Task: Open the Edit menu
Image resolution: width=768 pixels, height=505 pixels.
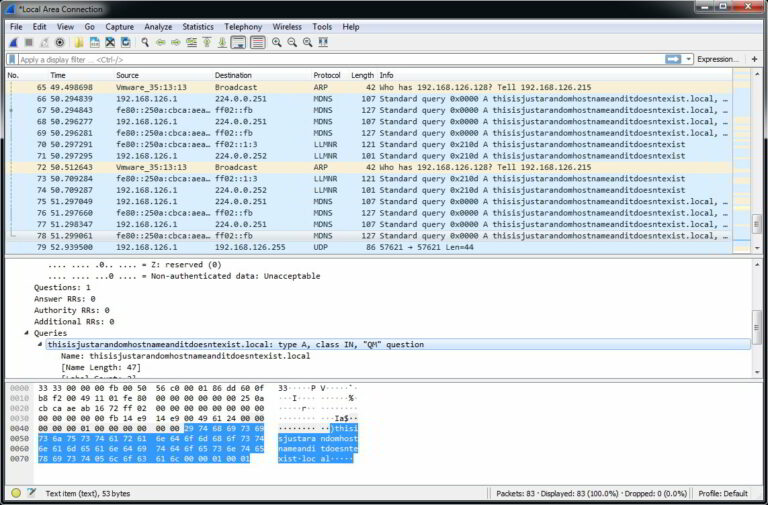Action: [x=39, y=27]
